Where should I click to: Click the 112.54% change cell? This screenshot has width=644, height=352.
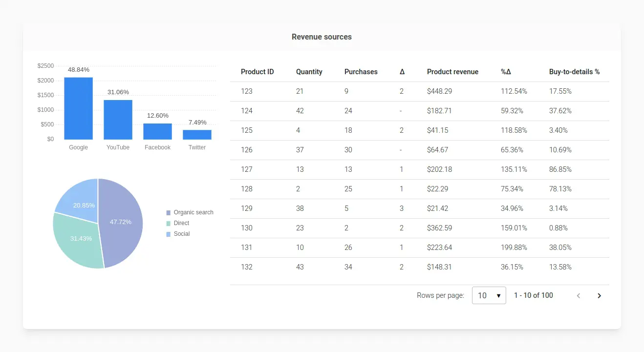pyautogui.click(x=514, y=91)
